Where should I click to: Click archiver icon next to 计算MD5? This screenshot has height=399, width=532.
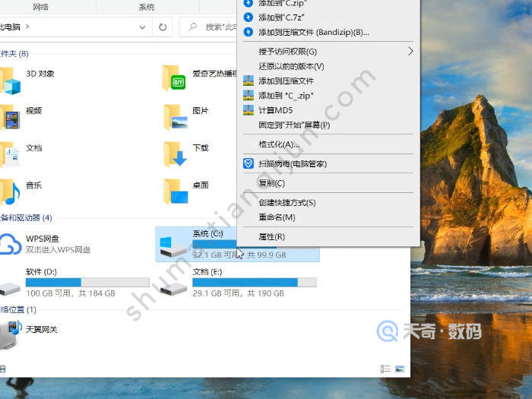249,110
